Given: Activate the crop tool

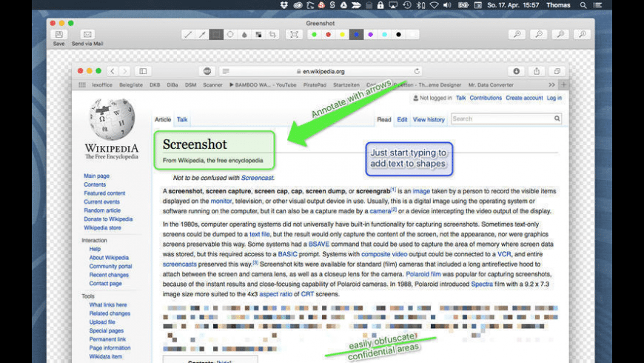Looking at the screenshot, I should pyautogui.click(x=272, y=35).
